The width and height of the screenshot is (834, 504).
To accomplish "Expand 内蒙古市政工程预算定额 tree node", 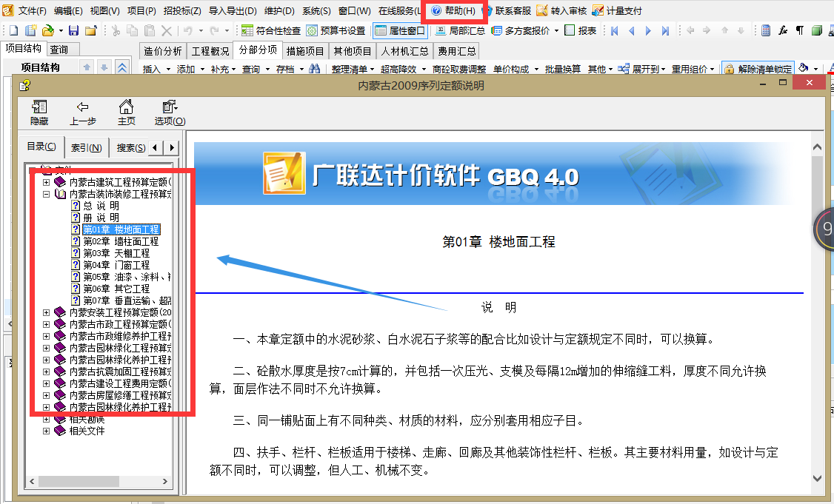I will (x=46, y=324).
